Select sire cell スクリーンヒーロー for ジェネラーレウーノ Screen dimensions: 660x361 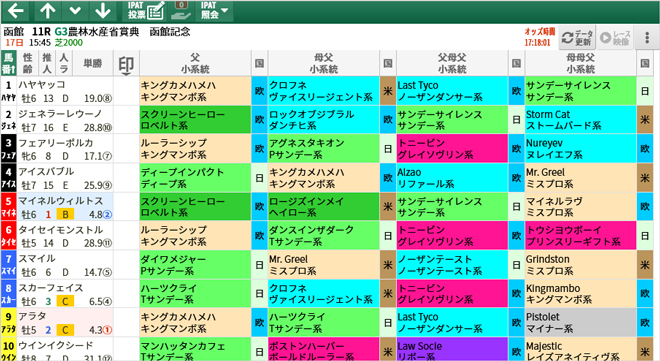click(x=195, y=120)
